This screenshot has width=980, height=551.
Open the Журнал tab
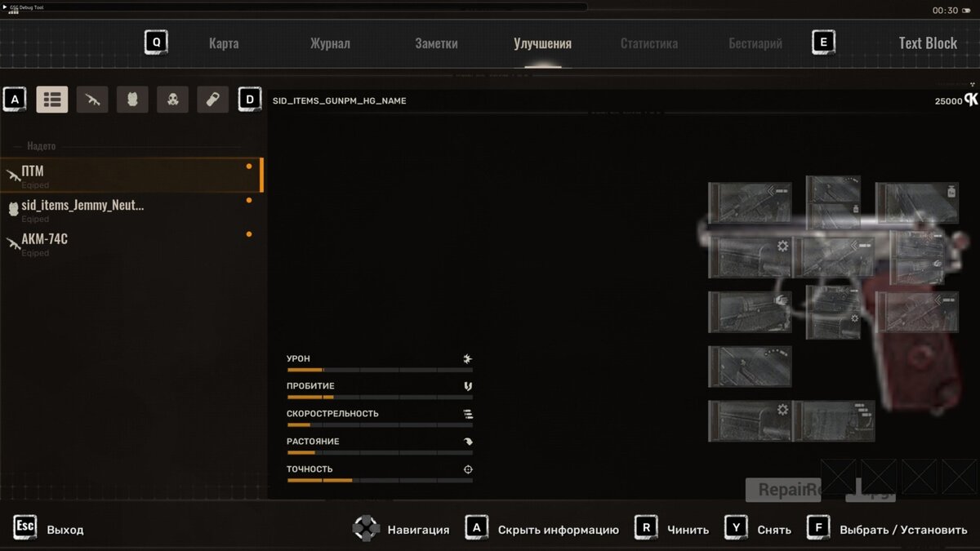(x=330, y=44)
